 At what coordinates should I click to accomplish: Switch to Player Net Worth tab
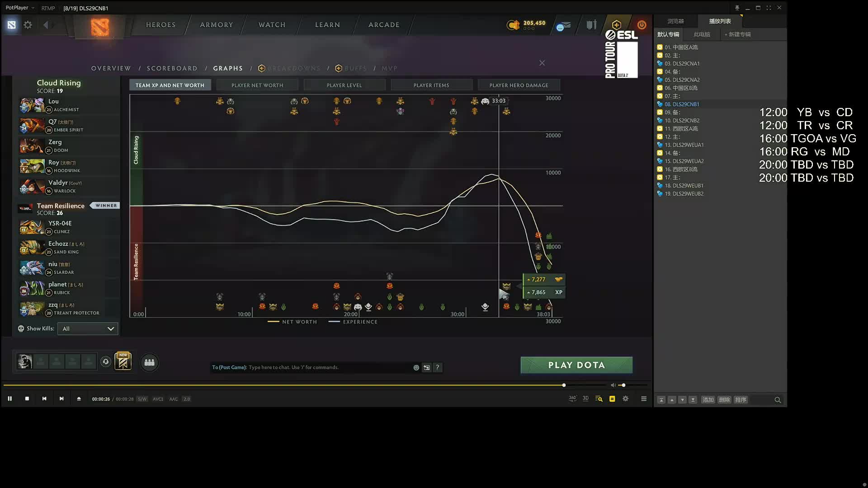coord(257,85)
